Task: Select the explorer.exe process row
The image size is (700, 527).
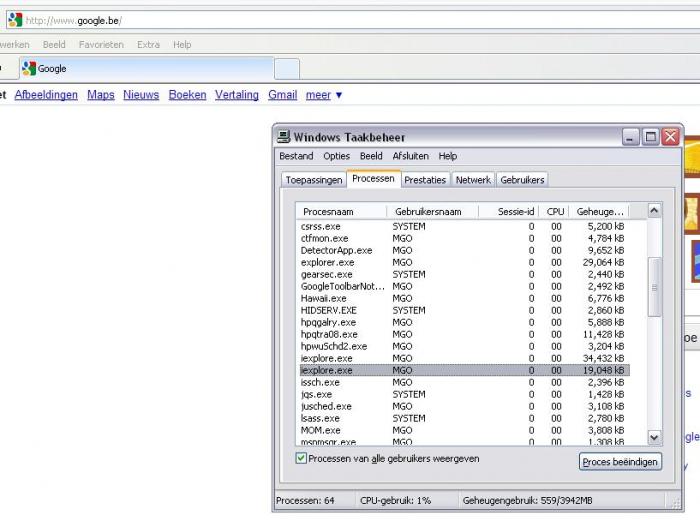Action: pos(465,263)
